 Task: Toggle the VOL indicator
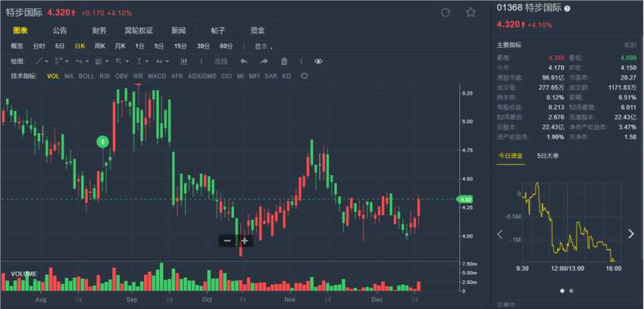[53, 76]
